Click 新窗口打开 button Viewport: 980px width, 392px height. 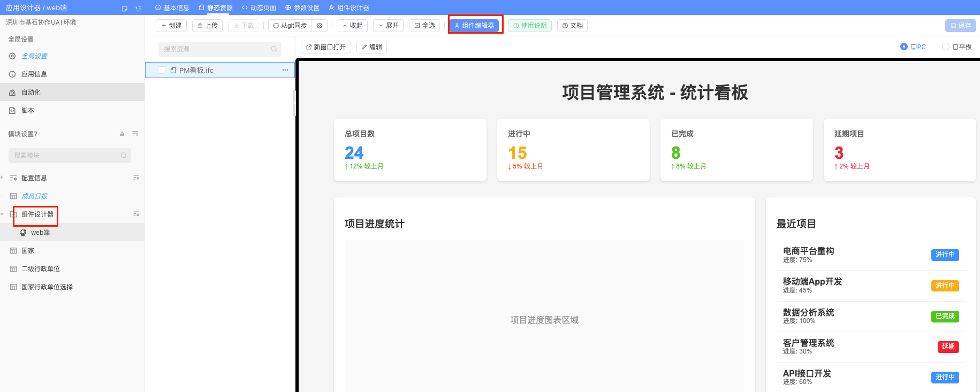[x=326, y=47]
